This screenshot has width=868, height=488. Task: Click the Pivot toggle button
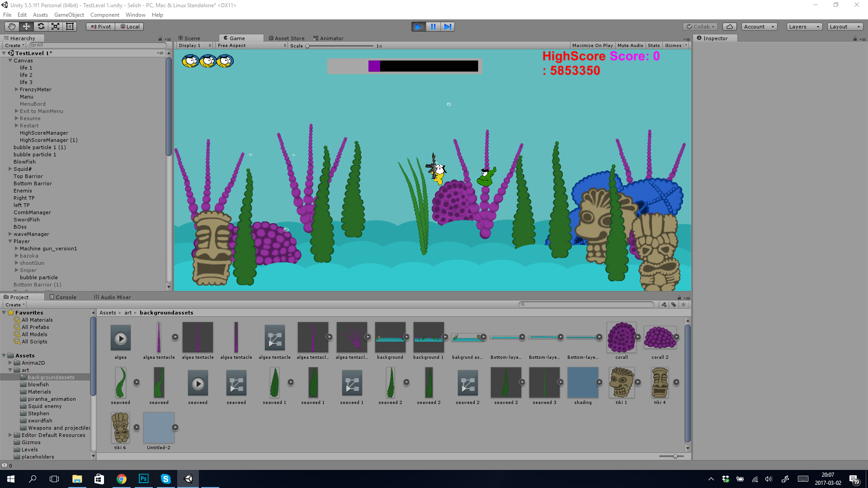[101, 27]
